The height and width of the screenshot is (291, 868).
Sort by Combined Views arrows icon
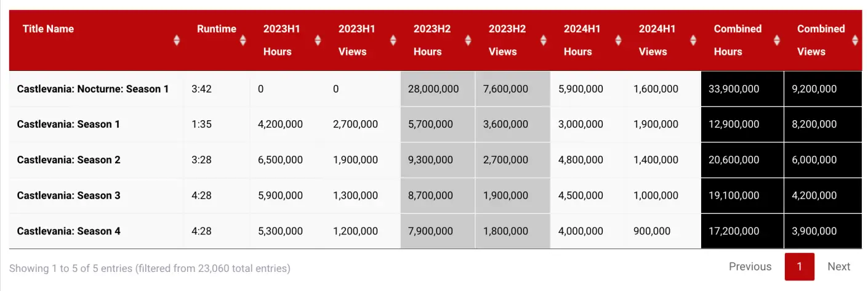pyautogui.click(x=855, y=40)
